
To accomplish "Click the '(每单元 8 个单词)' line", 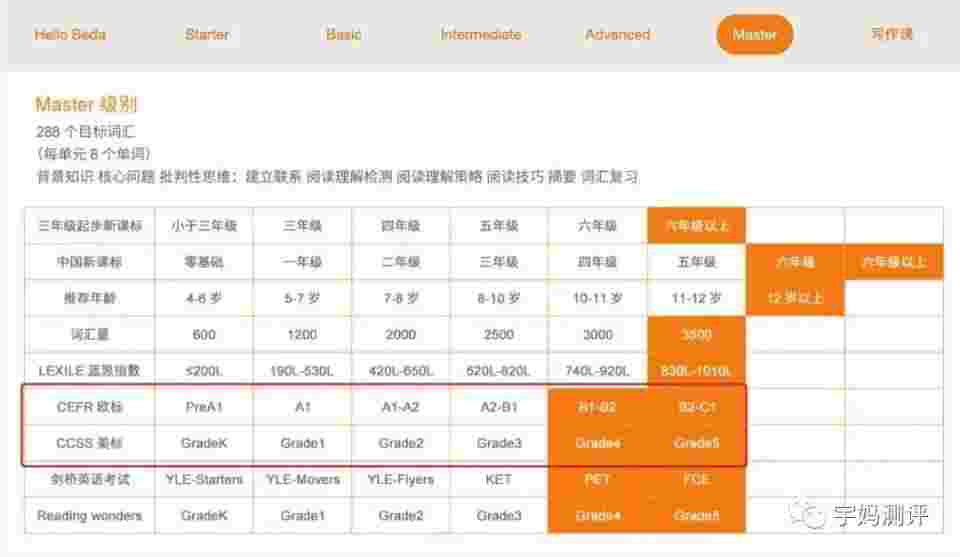I will [93, 153].
